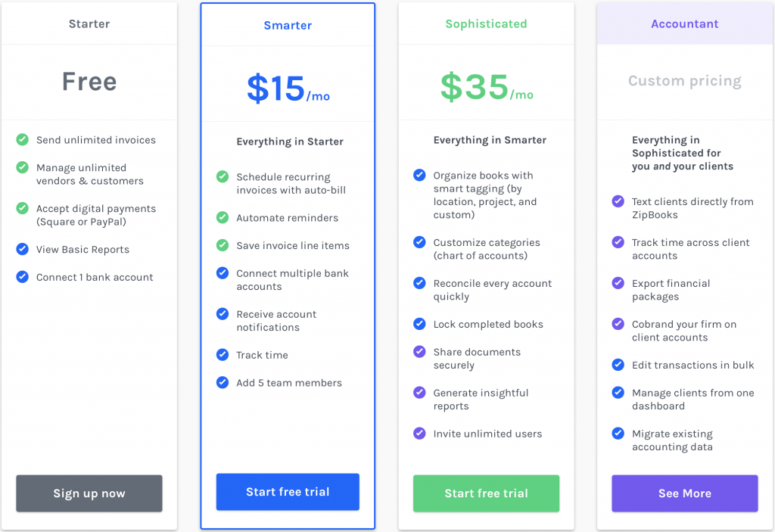Start free trial for Smarter plan
The width and height of the screenshot is (775, 532).
point(288,492)
